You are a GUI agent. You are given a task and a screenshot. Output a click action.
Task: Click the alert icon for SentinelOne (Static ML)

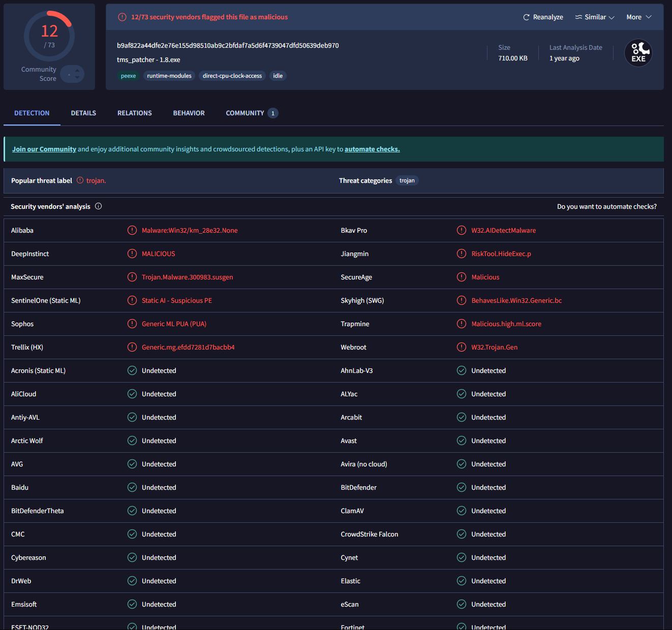click(x=132, y=300)
